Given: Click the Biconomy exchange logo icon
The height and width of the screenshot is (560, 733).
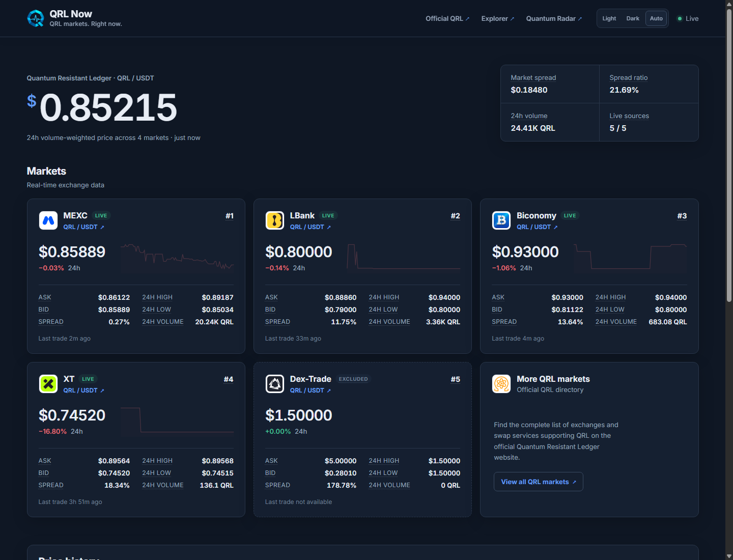Looking at the screenshot, I should pos(501,220).
